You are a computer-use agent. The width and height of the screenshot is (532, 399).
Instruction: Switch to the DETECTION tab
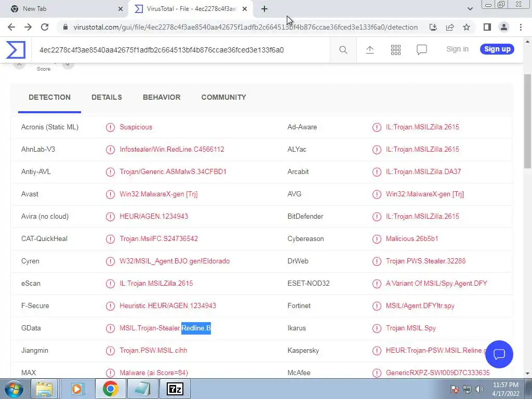click(49, 97)
